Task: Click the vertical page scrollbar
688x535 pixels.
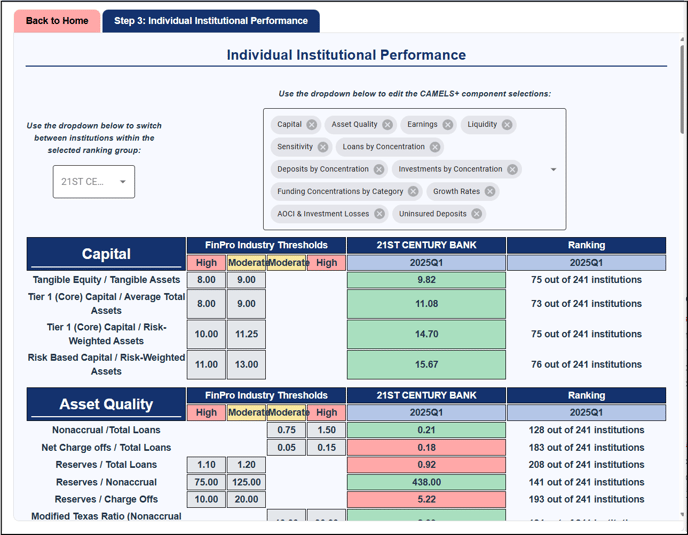Action: (681, 88)
